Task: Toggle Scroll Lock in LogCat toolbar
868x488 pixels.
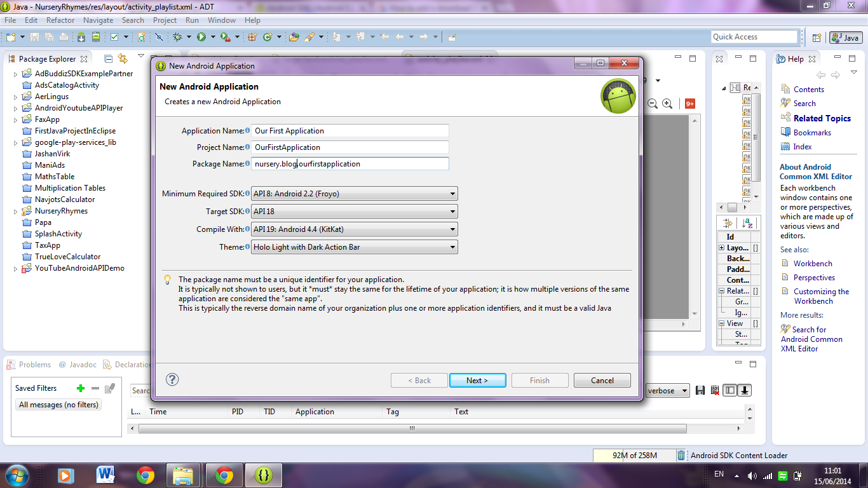Action: point(744,390)
